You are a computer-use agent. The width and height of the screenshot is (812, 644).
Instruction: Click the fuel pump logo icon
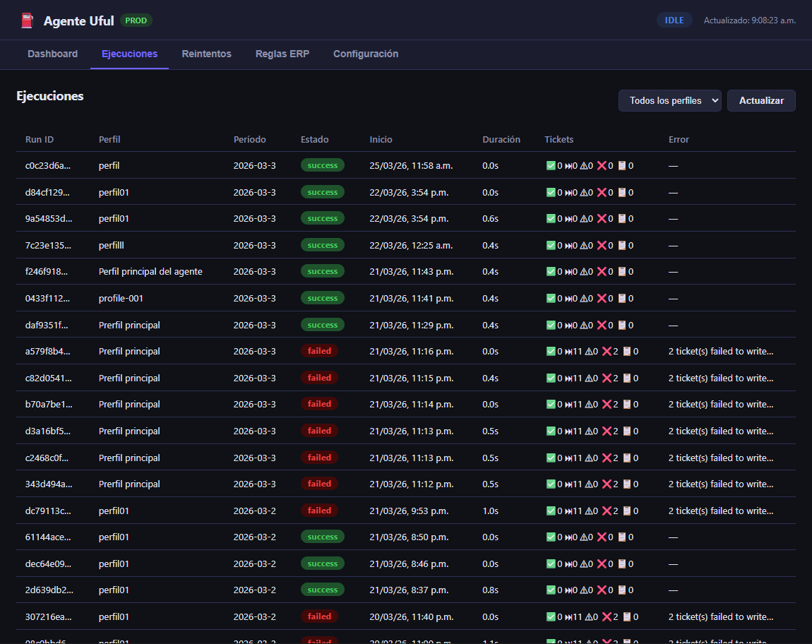tap(27, 20)
